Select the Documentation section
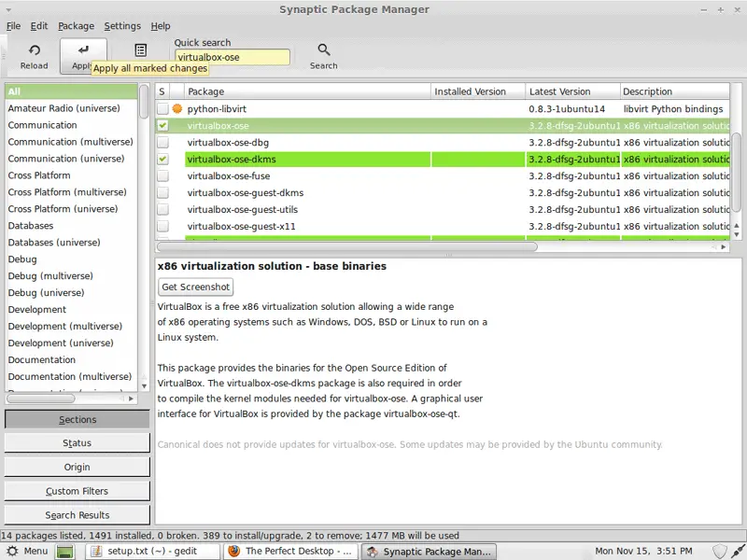This screenshot has width=747, height=560. (72, 359)
